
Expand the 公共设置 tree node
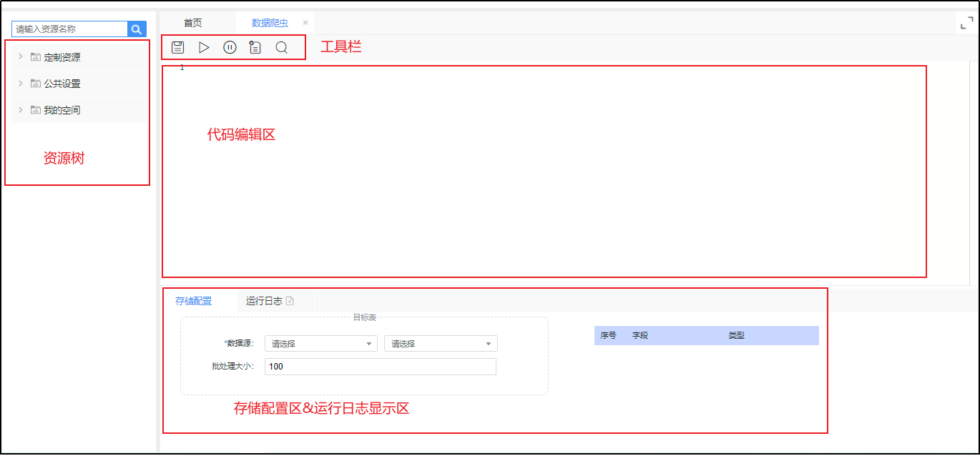(x=21, y=83)
